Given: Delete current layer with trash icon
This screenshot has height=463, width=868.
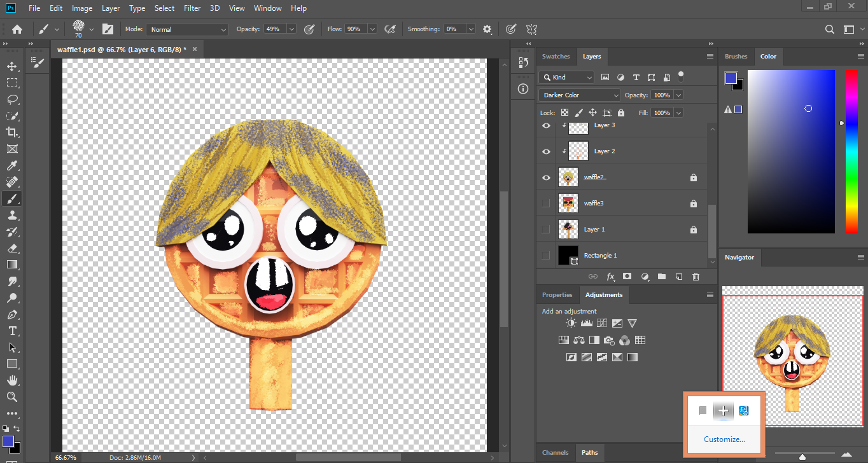Looking at the screenshot, I should pos(696,276).
